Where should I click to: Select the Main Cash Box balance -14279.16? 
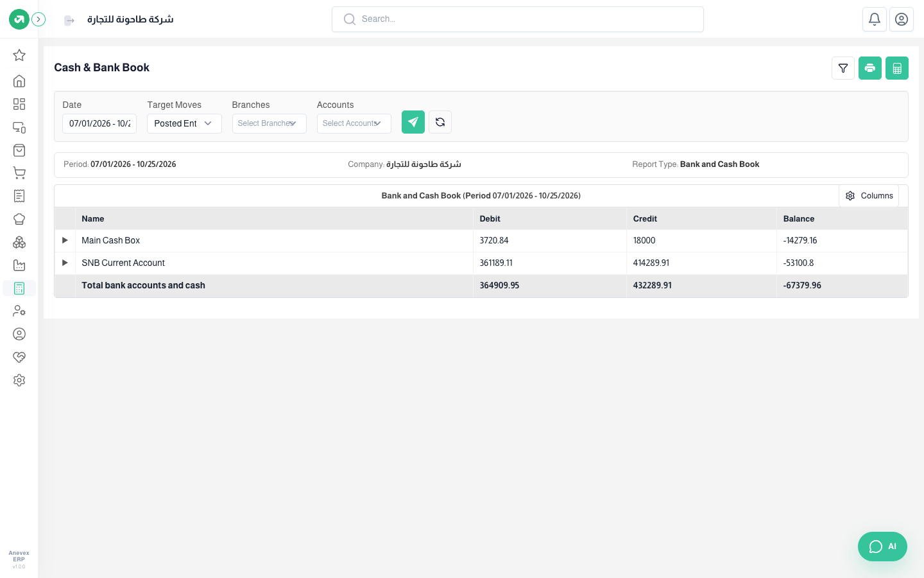pyautogui.click(x=800, y=241)
